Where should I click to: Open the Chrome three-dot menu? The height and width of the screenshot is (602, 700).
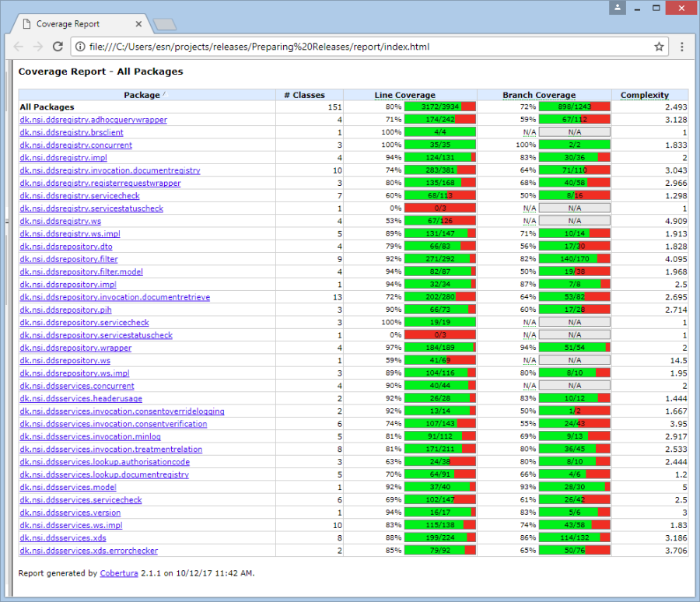pos(682,47)
